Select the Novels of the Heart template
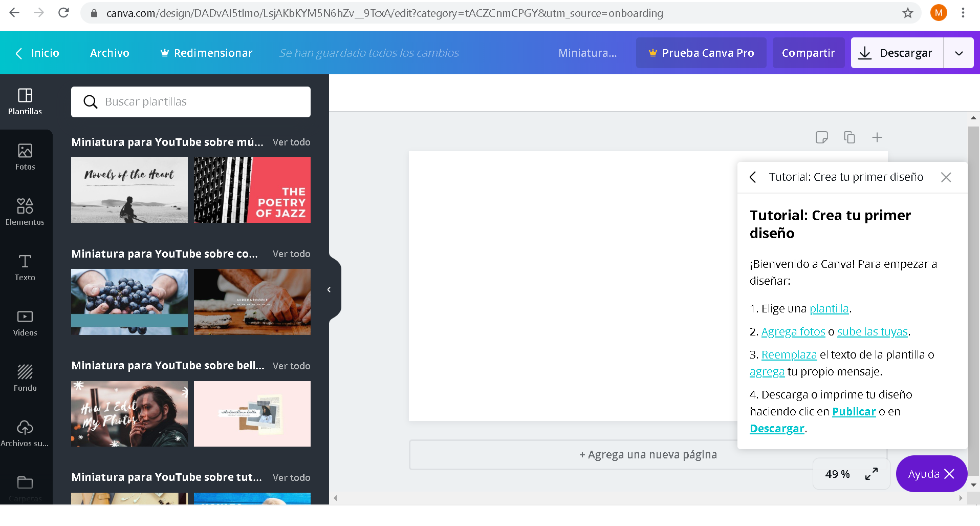The width and height of the screenshot is (980, 526). pyautogui.click(x=129, y=190)
